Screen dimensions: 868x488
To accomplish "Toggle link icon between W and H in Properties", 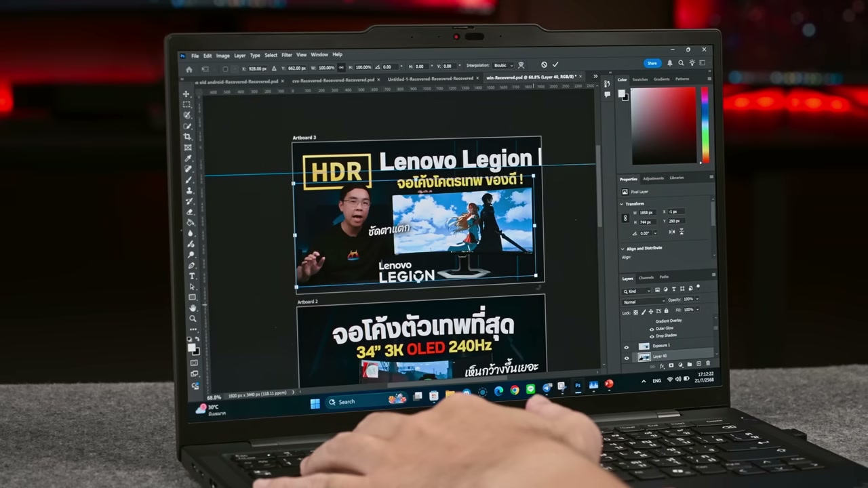I will coord(626,217).
